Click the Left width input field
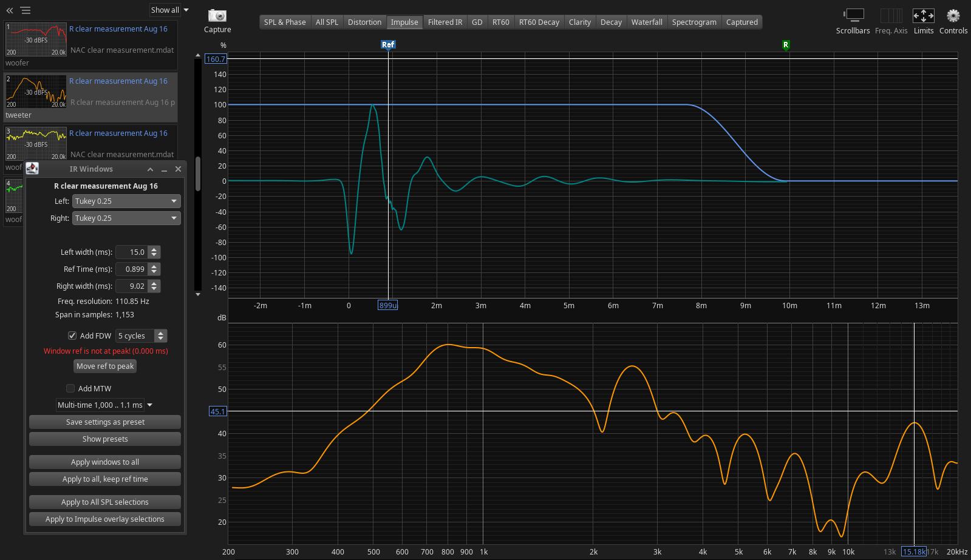The height and width of the screenshot is (560, 971). click(132, 252)
